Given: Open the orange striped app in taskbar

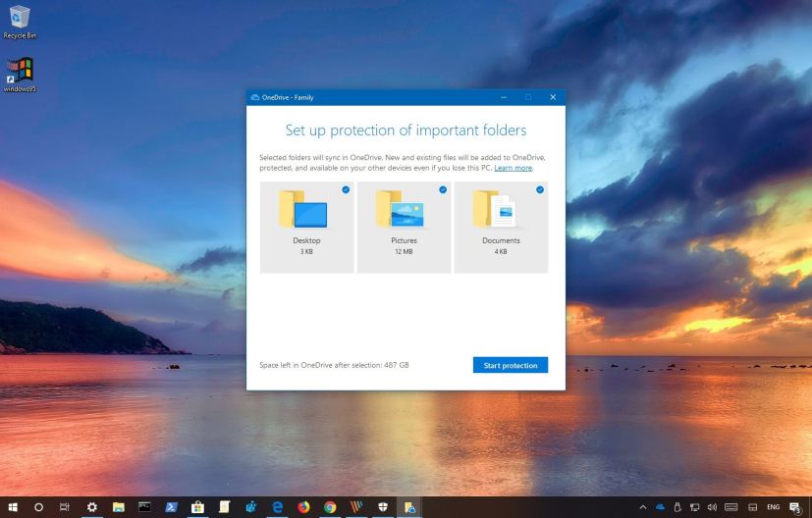Looking at the screenshot, I should [x=356, y=507].
